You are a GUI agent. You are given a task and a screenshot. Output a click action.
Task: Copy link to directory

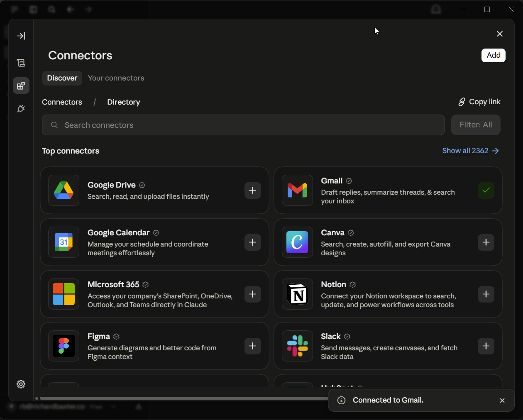[479, 102]
